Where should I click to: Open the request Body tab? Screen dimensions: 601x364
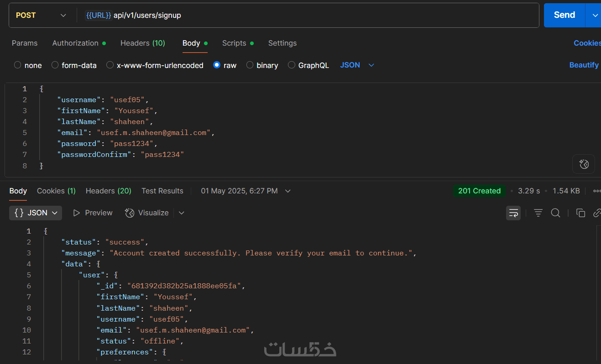tap(195, 43)
